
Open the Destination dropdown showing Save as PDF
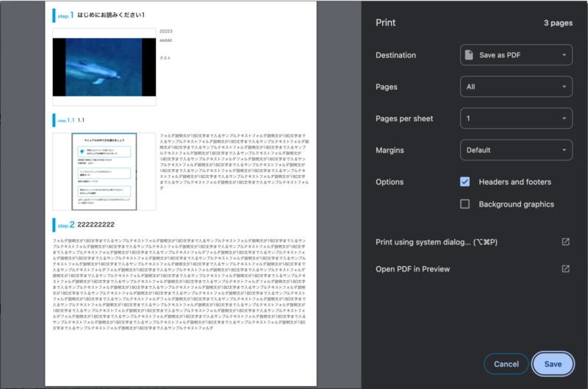click(516, 55)
